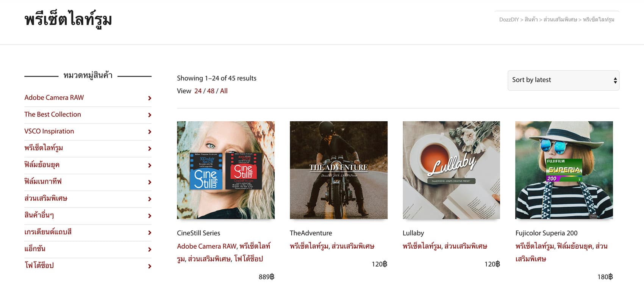Open the CineStill Series product thumbnail
Screen dimensions: 644x298
(226, 170)
